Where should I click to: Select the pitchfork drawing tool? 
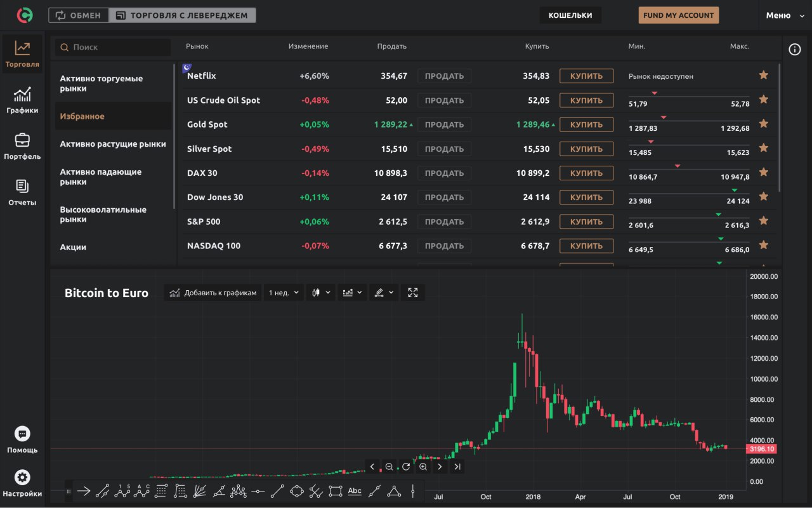pyautogui.click(x=316, y=491)
